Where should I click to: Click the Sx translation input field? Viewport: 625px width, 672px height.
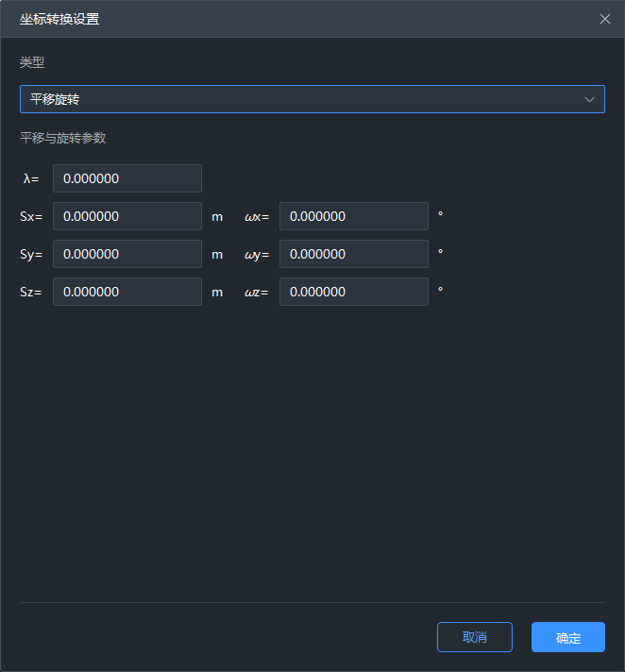127,216
